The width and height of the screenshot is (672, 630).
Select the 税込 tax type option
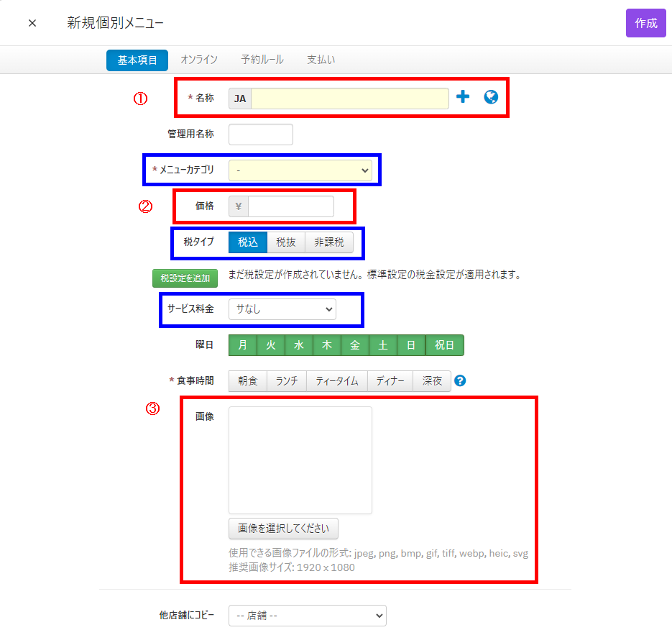[x=248, y=242]
